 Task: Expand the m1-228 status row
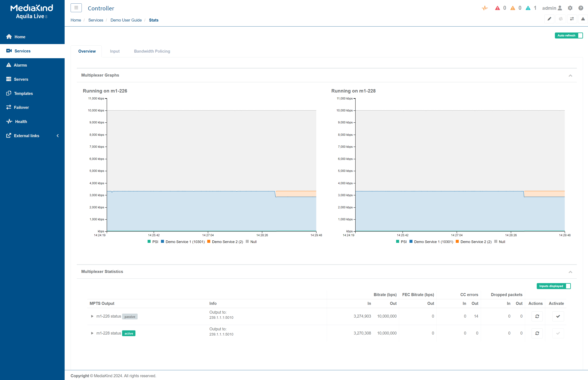point(92,333)
